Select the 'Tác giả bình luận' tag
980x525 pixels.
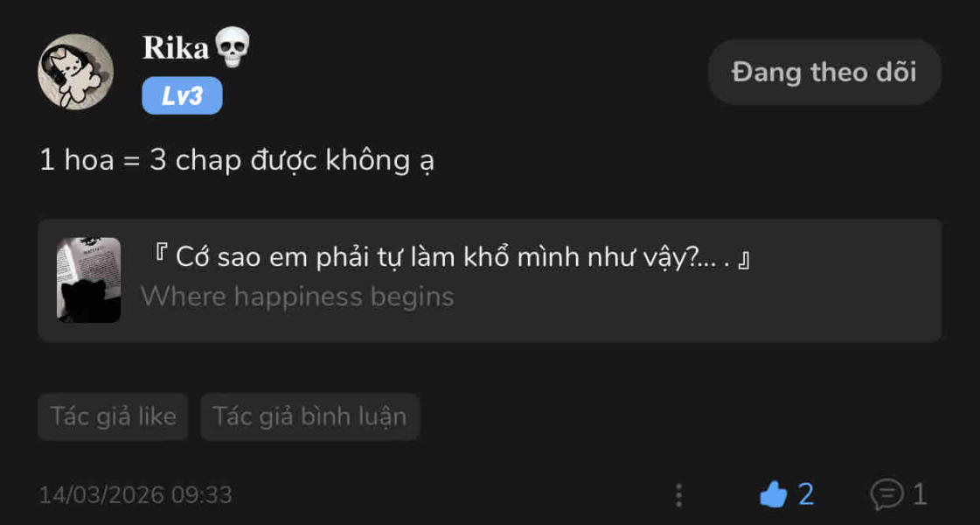tap(309, 416)
